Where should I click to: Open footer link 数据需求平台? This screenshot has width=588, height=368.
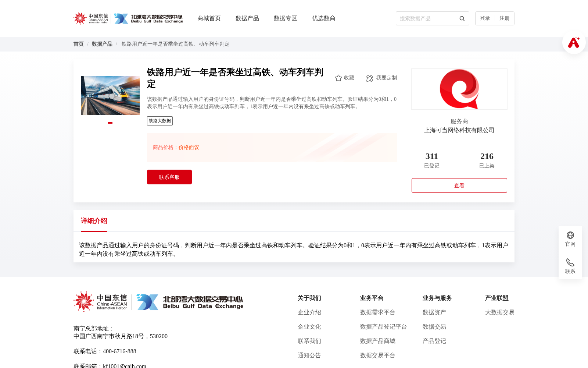[x=378, y=312]
